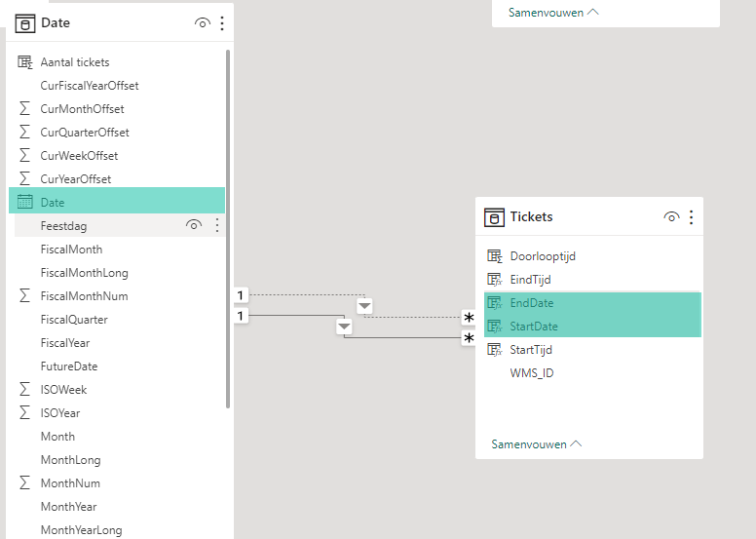756x539 pixels.
Task: Select the EndDate column in Tickets
Action: (x=532, y=302)
